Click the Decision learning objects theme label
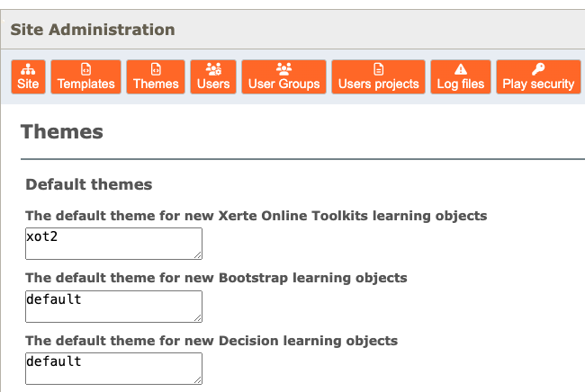 pos(211,341)
